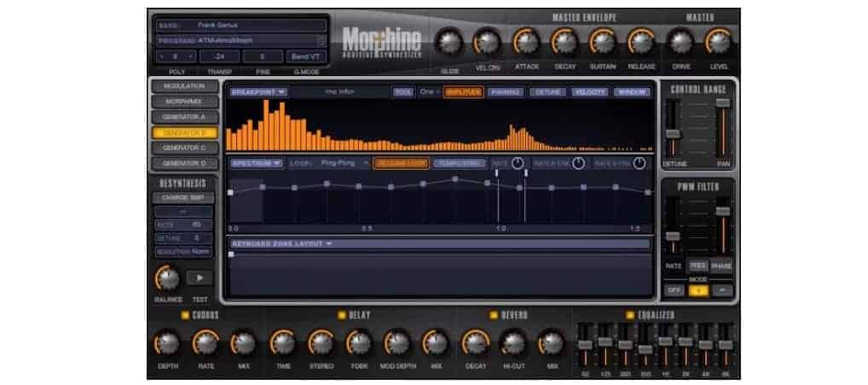
Task: Click the Delay Time knob
Action: (283, 343)
